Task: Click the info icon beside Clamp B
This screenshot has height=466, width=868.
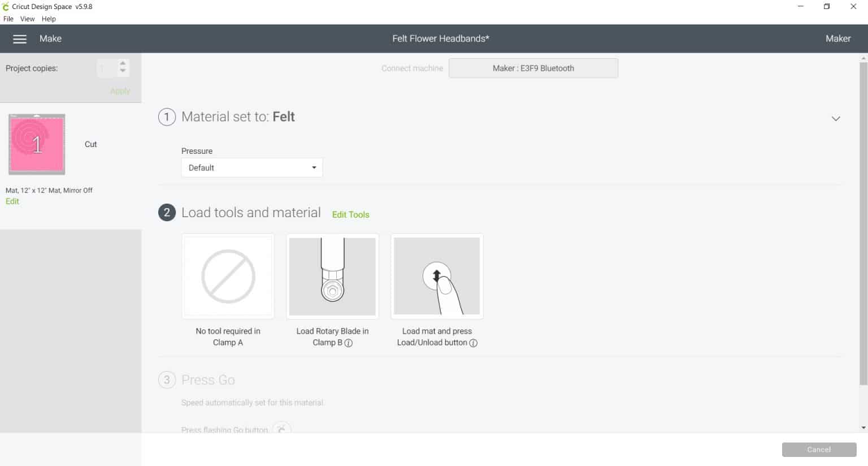Action: (x=349, y=343)
